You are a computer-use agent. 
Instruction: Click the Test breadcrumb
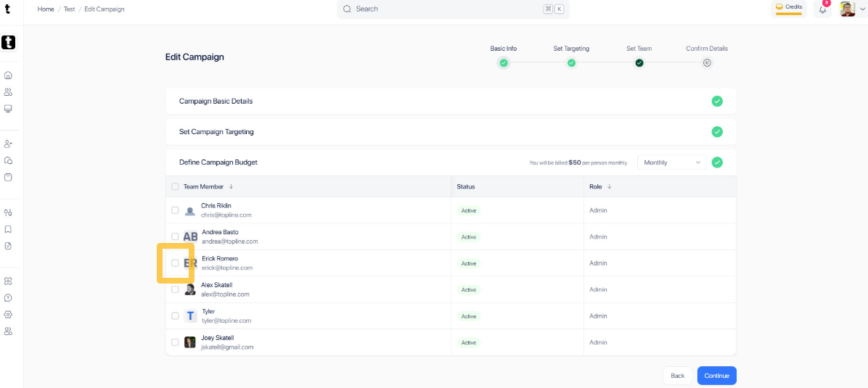69,9
